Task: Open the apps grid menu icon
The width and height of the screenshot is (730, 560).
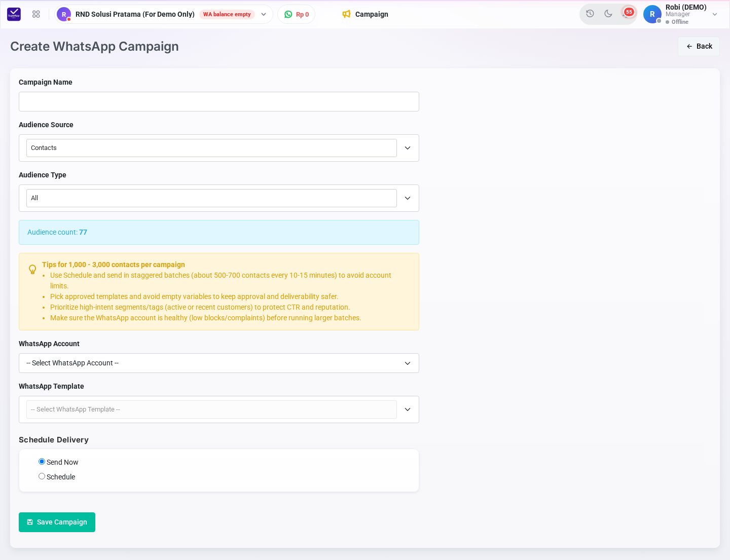Action: [x=36, y=14]
